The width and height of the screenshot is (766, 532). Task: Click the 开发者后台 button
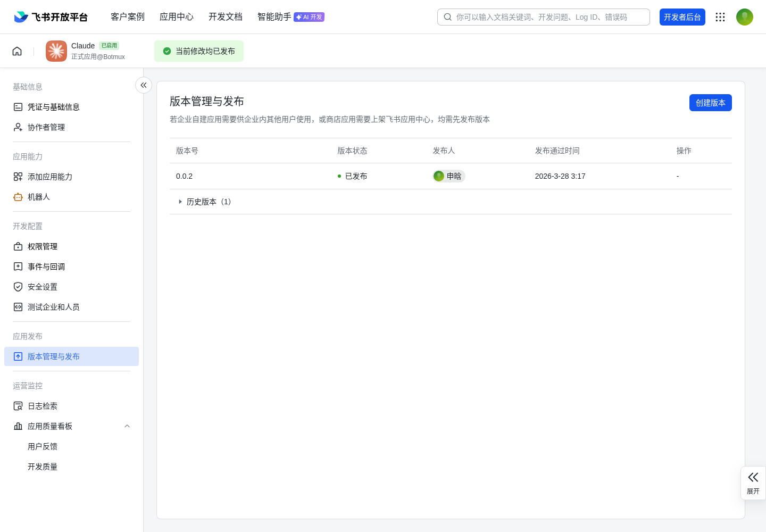coord(682,17)
